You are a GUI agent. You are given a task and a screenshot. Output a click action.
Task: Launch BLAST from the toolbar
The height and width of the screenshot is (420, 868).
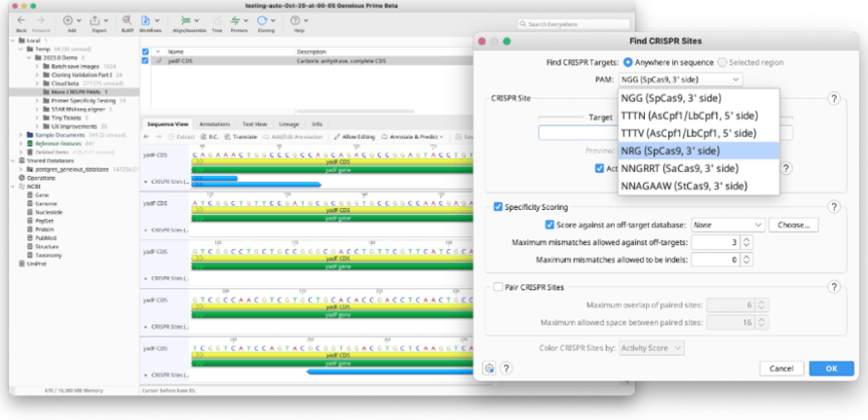127,20
